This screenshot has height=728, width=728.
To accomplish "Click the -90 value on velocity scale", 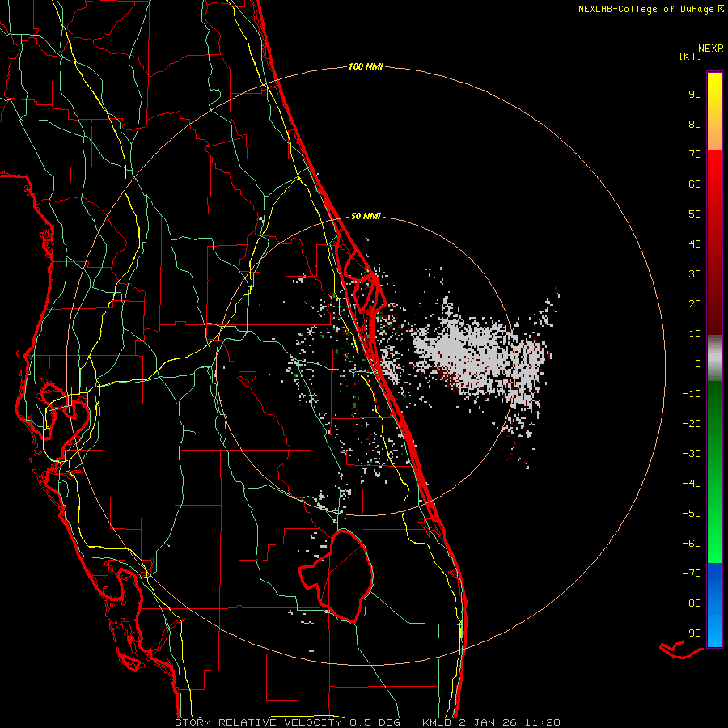I will tap(692, 633).
